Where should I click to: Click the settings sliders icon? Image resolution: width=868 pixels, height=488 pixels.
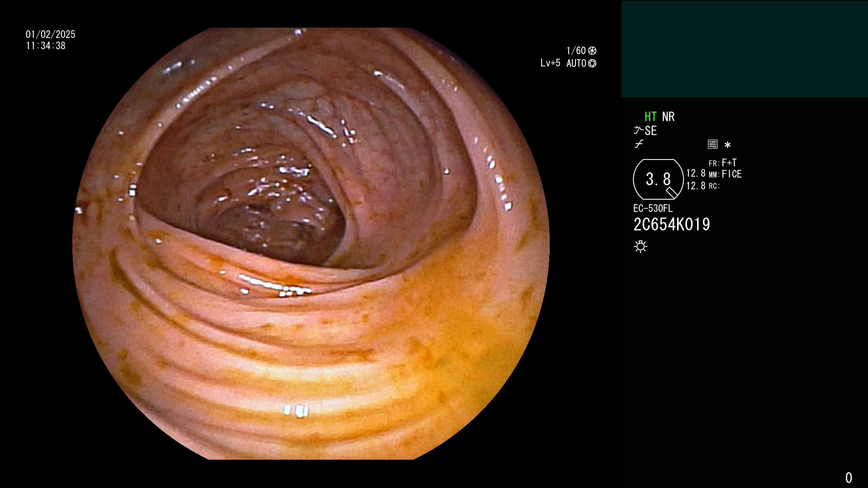(x=712, y=144)
